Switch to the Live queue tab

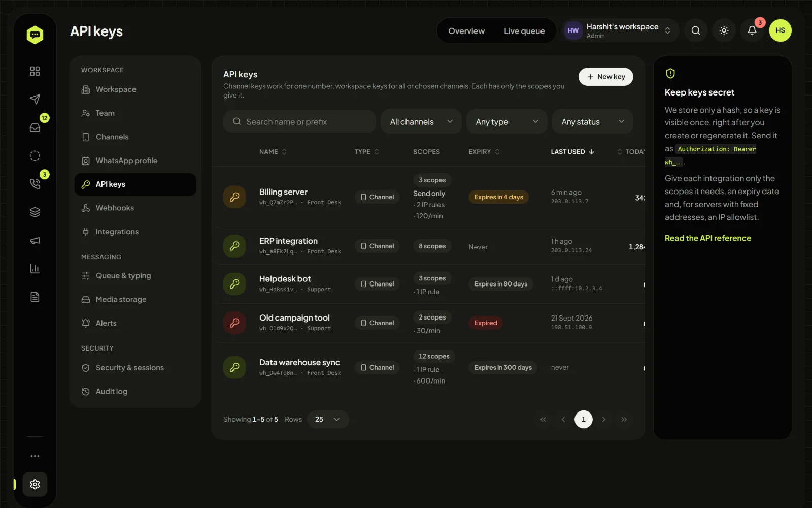point(524,31)
